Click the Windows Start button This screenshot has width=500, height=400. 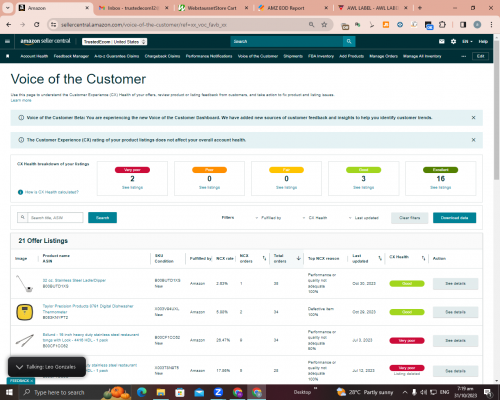(9, 392)
